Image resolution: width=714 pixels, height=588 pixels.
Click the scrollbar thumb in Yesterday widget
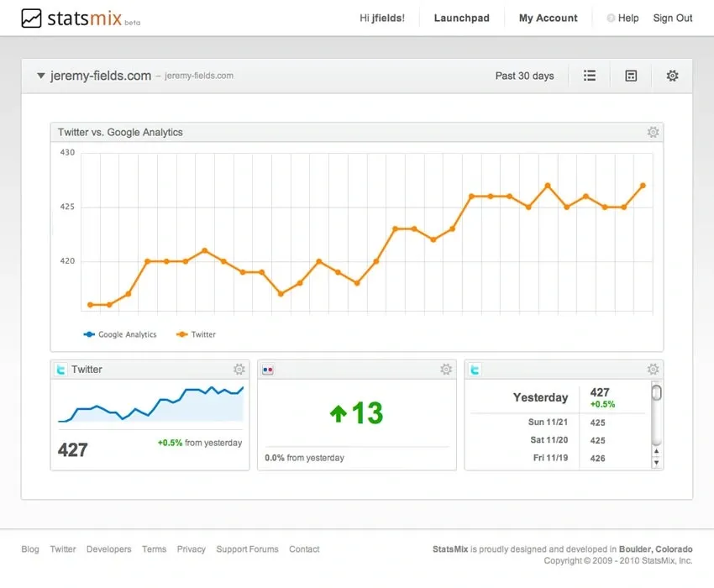tap(657, 392)
